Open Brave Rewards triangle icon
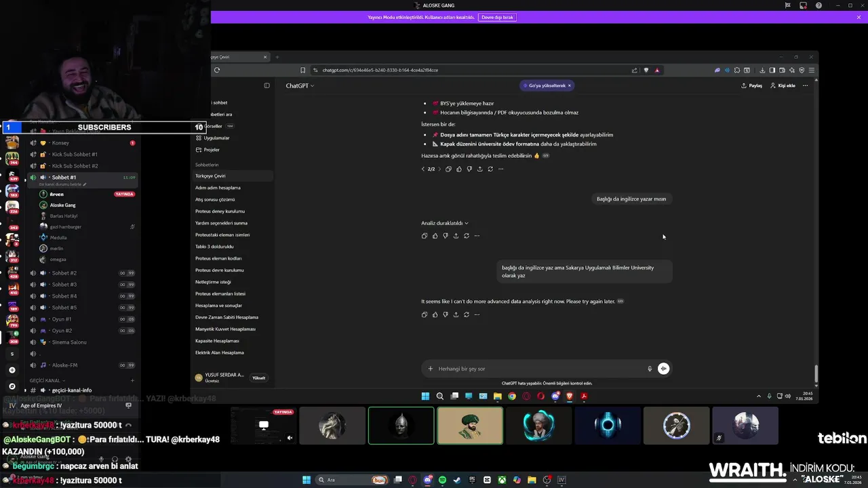 coord(656,70)
